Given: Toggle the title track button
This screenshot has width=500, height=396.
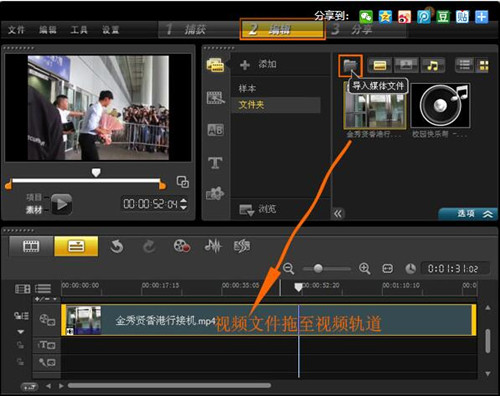Looking at the screenshot, I should pyautogui.click(x=47, y=345).
